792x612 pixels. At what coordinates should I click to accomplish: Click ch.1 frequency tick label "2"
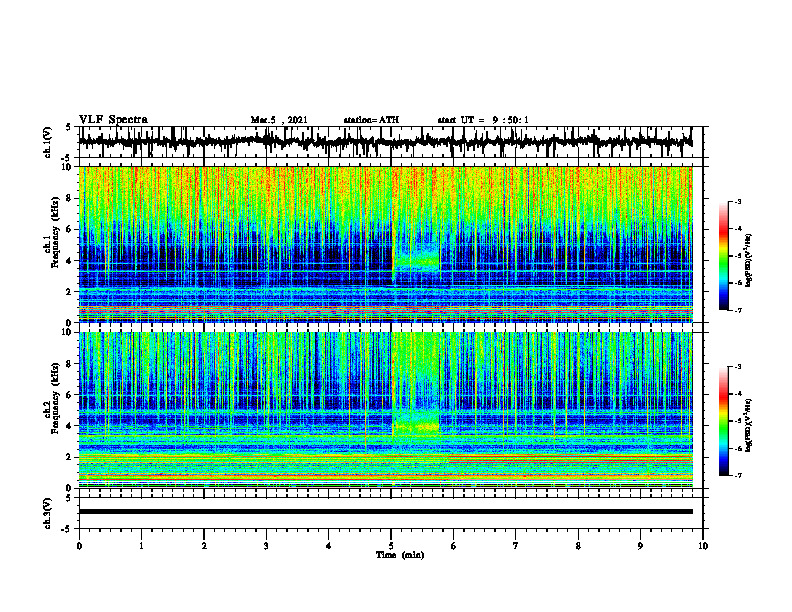point(71,291)
